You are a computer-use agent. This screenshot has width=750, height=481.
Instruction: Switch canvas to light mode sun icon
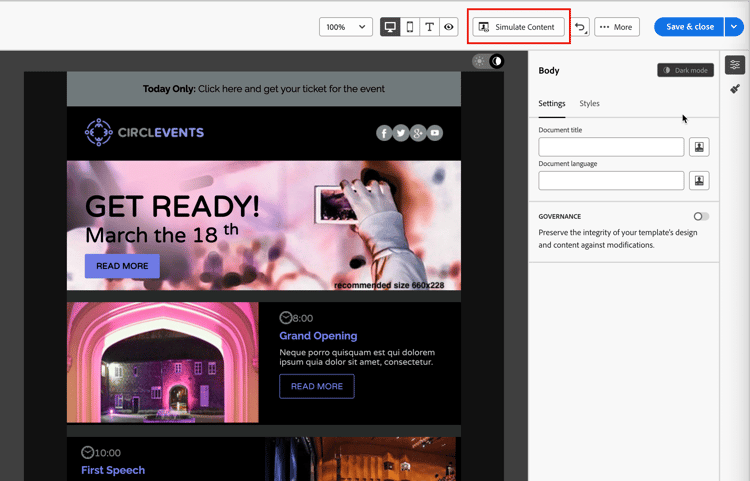click(x=480, y=62)
